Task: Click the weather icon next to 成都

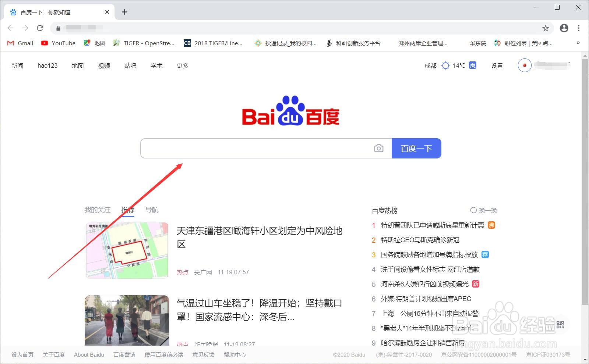Action: coord(445,65)
